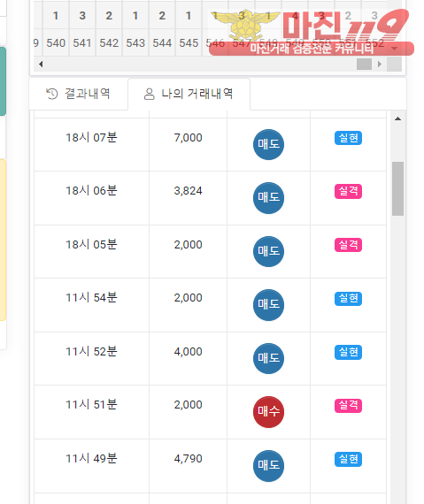The image size is (424, 504).
Task: Click the horizontal scrollbar thumb
Action: pyautogui.click(x=364, y=64)
